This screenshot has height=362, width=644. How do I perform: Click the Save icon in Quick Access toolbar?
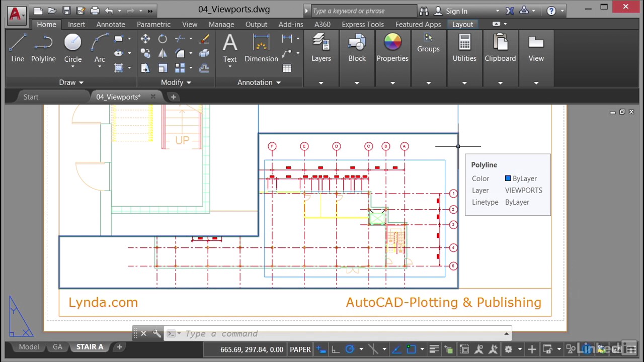pyautogui.click(x=67, y=11)
